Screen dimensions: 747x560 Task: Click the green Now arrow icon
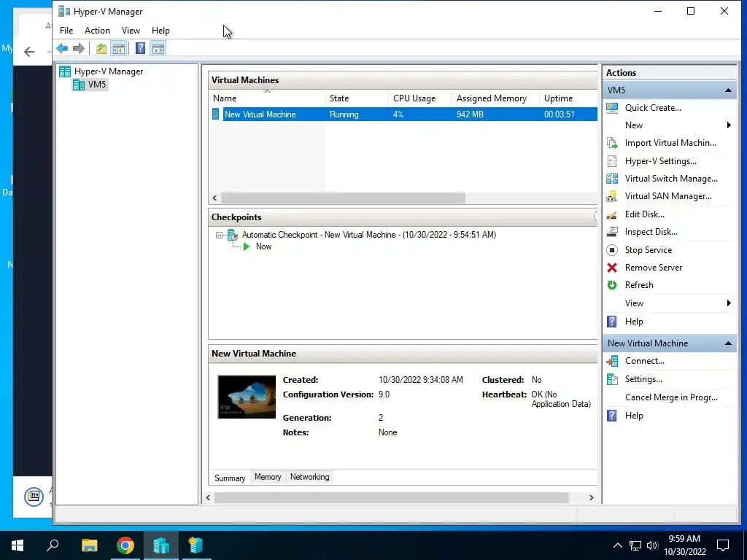(247, 246)
